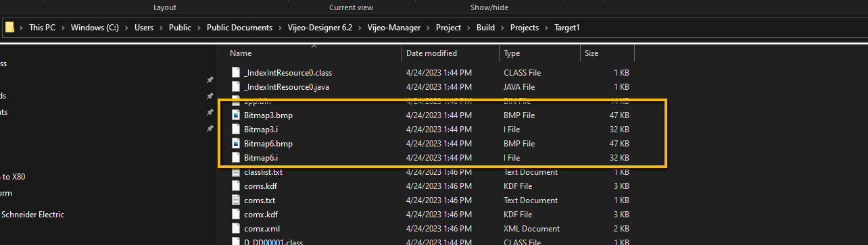Click the Bitmap3.bmp image file icon
The height and width of the screenshot is (245, 868).
coord(235,115)
